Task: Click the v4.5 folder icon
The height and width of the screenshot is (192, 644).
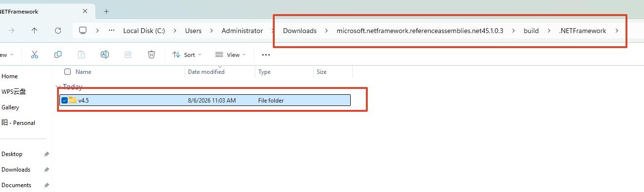Action: (73, 100)
